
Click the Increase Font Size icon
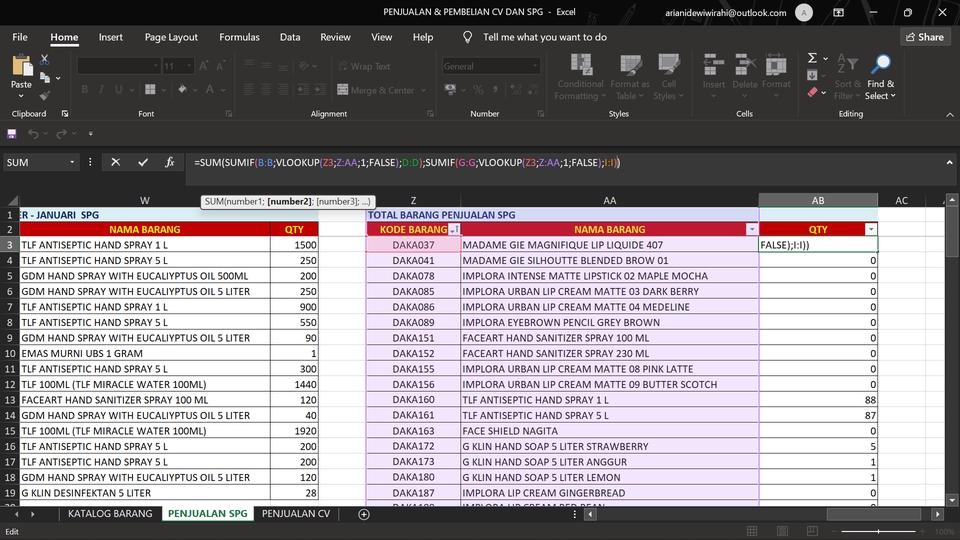(204, 66)
